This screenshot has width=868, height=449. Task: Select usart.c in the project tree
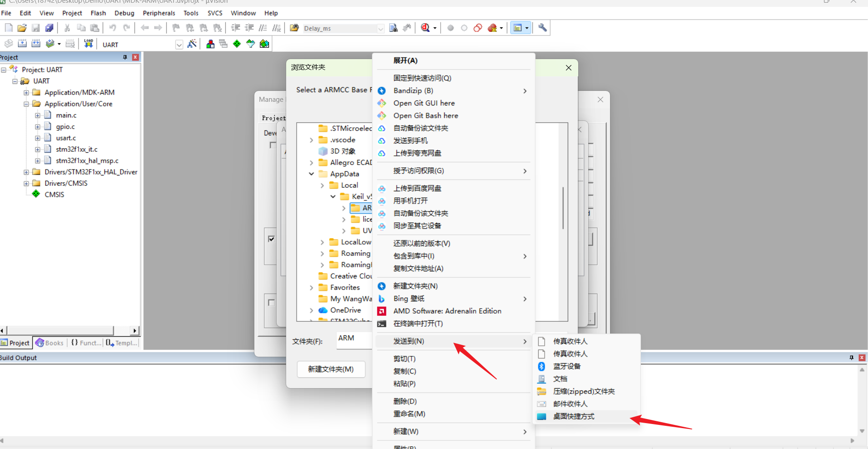click(x=66, y=138)
